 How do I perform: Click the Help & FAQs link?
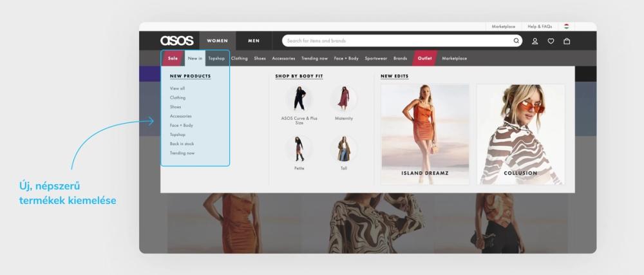[x=540, y=26]
